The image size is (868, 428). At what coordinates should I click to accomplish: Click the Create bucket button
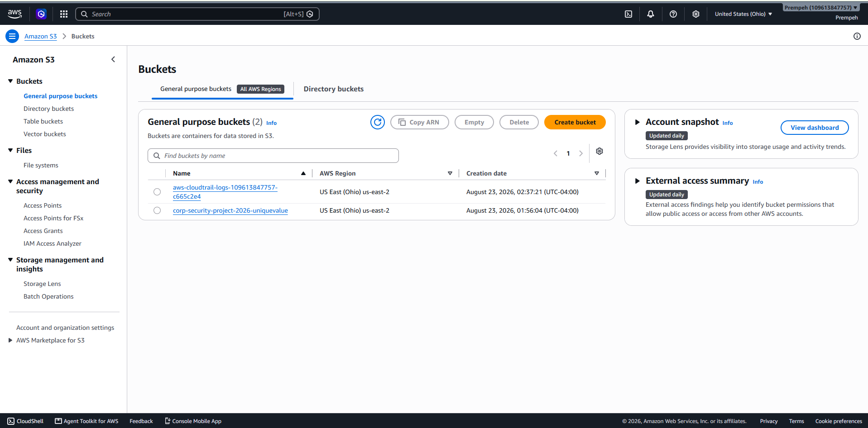[x=575, y=122]
